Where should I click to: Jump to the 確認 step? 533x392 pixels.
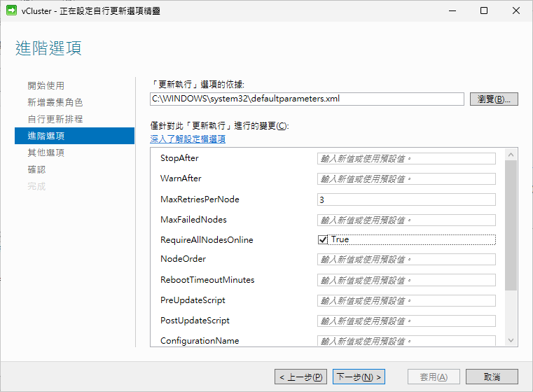[36, 169]
